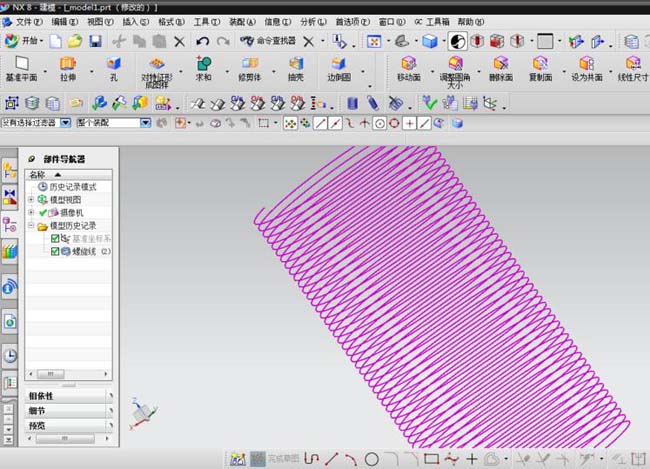Toggle the green check beside 摄像机
This screenshot has width=650, height=469.
42,213
